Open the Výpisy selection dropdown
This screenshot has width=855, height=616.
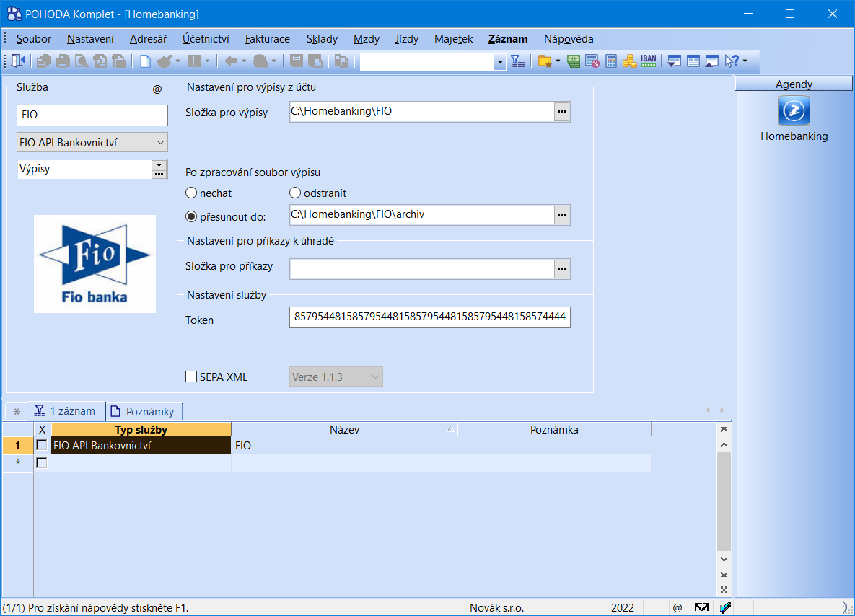[x=159, y=165]
